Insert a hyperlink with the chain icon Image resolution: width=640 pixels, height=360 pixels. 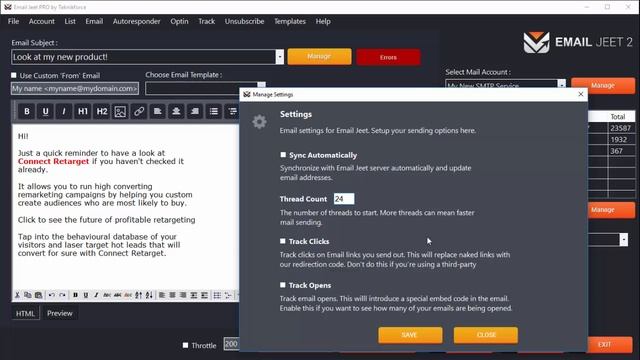pos(139,111)
